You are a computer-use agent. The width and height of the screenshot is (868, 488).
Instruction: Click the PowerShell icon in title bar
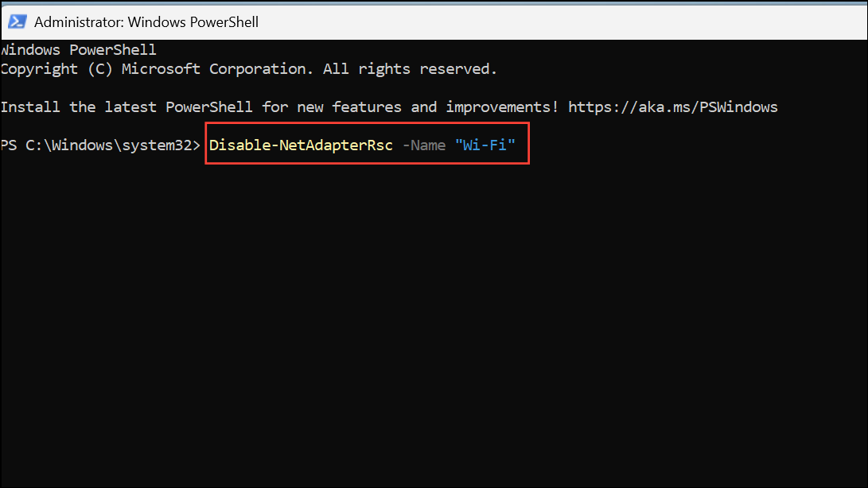click(x=18, y=21)
